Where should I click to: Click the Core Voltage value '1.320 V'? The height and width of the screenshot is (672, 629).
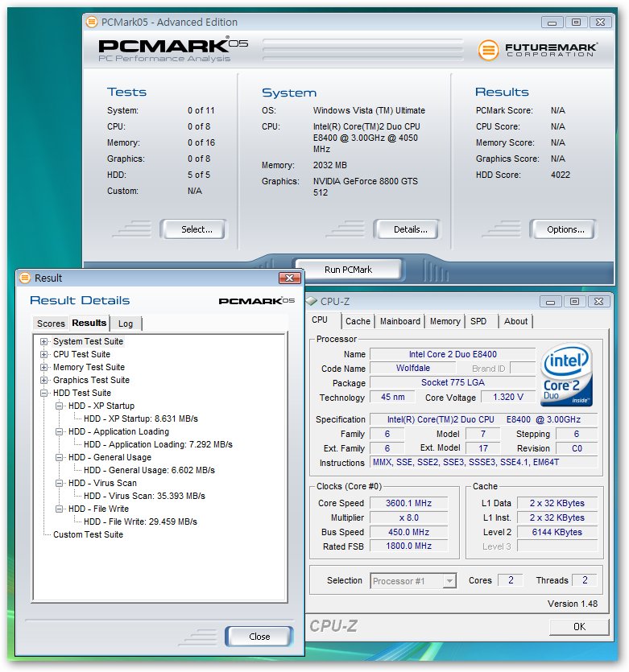pyautogui.click(x=508, y=397)
